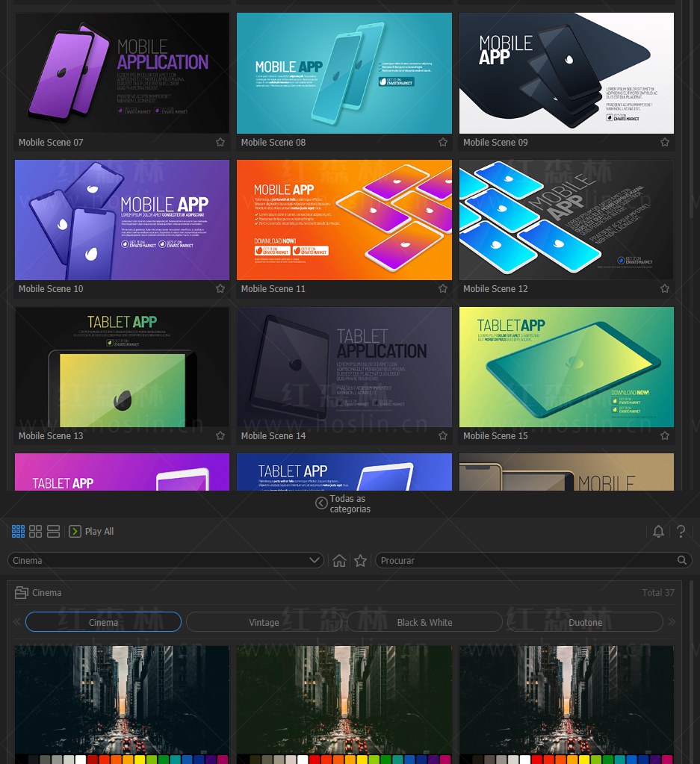The image size is (700, 764).
Task: Switch to list view layout
Action: pyautogui.click(x=53, y=531)
